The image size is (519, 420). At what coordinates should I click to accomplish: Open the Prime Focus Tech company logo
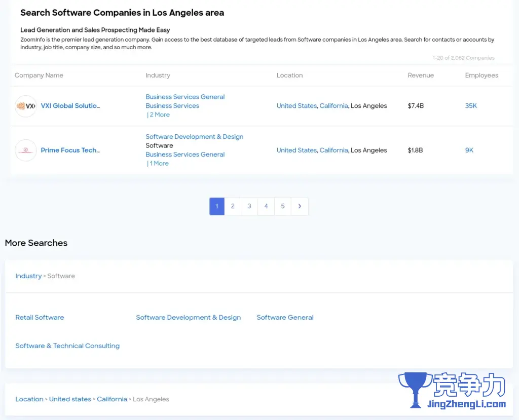pyautogui.click(x=26, y=150)
